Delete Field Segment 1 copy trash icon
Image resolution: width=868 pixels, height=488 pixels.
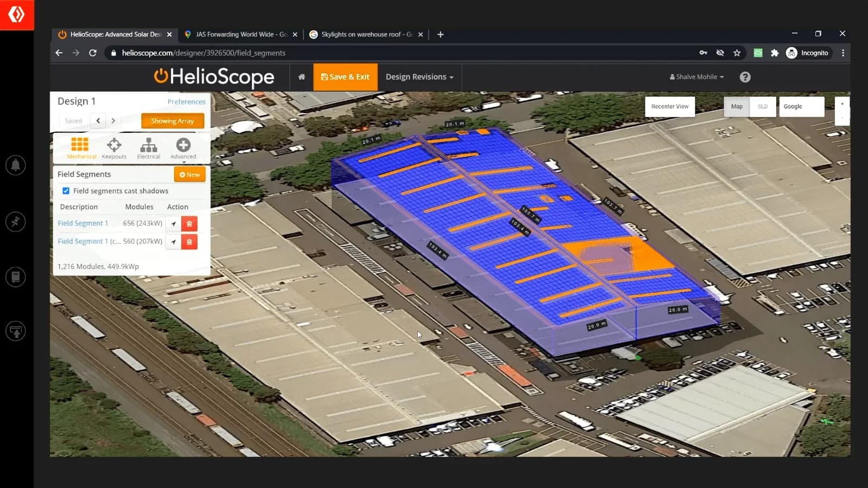pyautogui.click(x=189, y=242)
